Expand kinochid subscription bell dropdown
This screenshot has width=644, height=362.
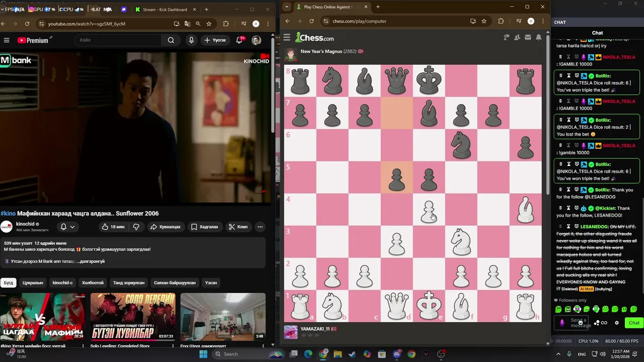tap(67, 227)
